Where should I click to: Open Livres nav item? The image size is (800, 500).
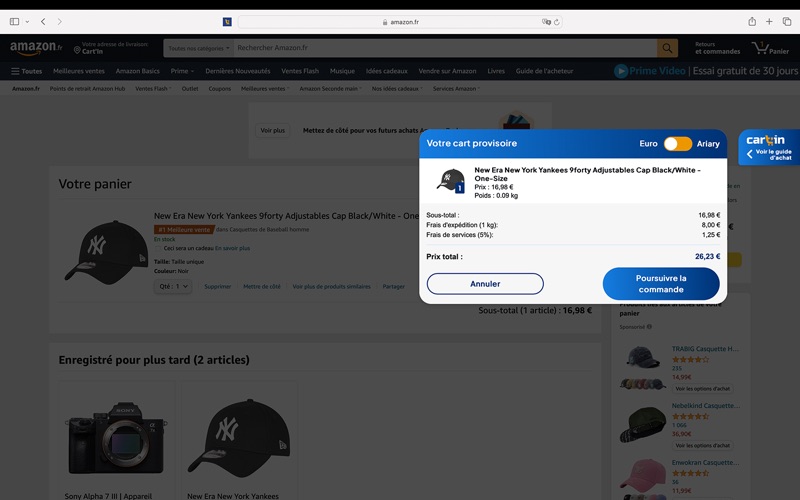tap(495, 71)
